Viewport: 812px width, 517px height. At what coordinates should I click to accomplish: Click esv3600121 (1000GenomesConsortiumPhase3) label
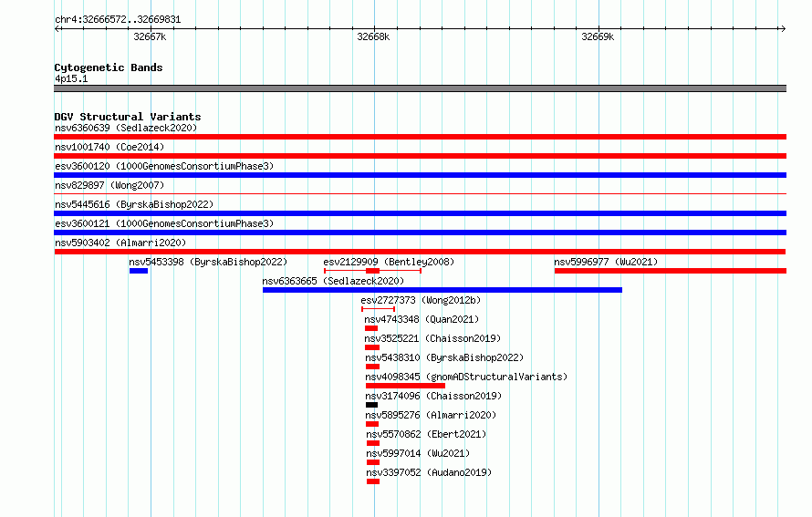(164, 223)
